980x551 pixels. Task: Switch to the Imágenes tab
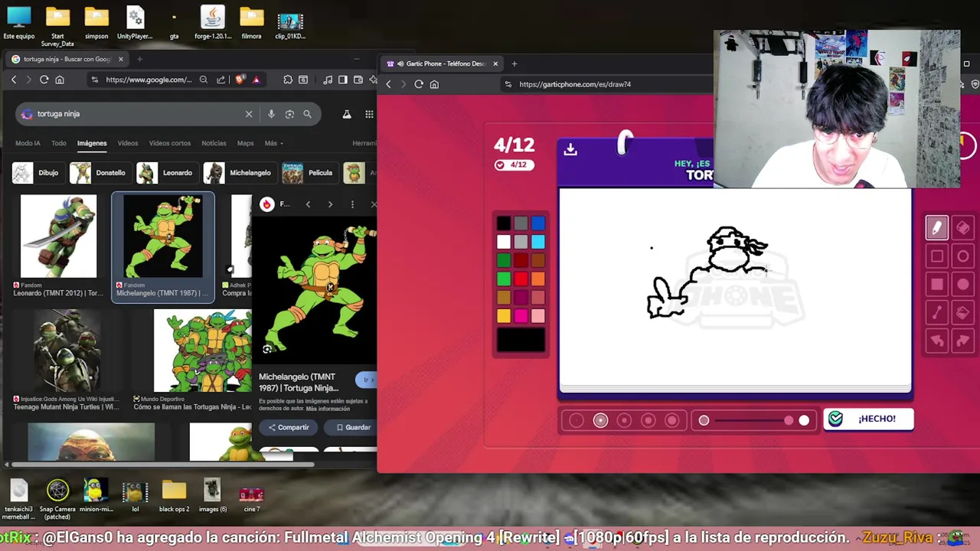(91, 143)
